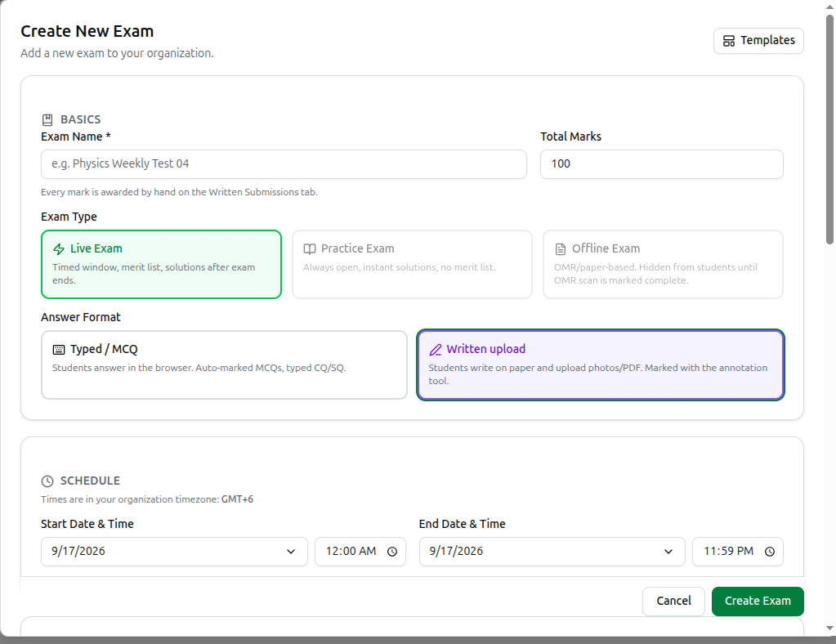Click the 'Exam Name *' label
This screenshot has height=644, width=836.
(x=76, y=136)
